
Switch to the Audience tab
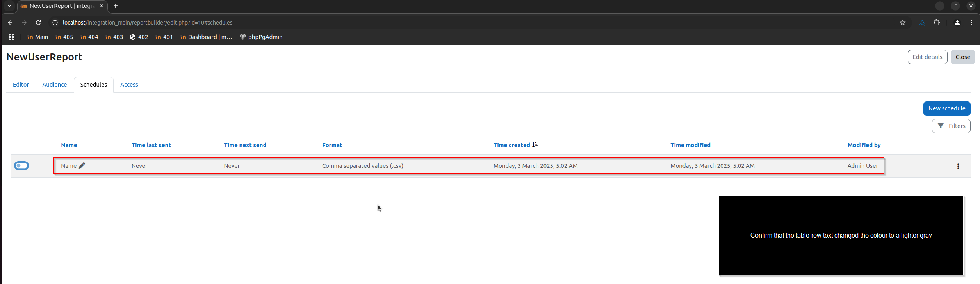[x=55, y=85]
